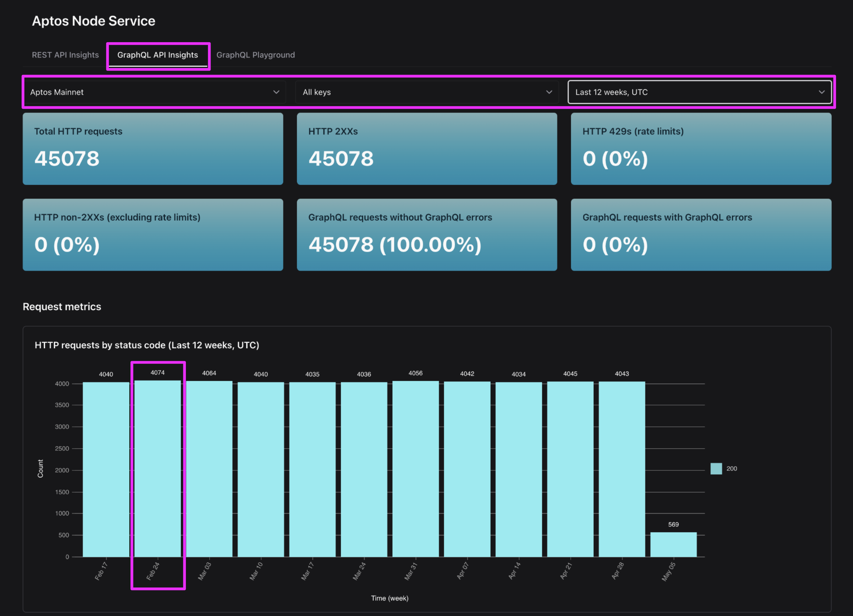This screenshot has width=853, height=616.
Task: Open the GraphQL Playground tab
Action: point(255,55)
